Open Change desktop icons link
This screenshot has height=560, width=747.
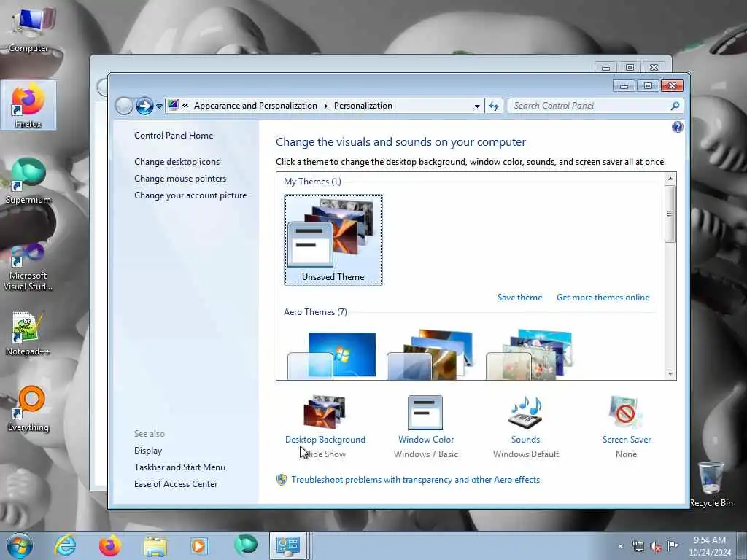(x=177, y=162)
